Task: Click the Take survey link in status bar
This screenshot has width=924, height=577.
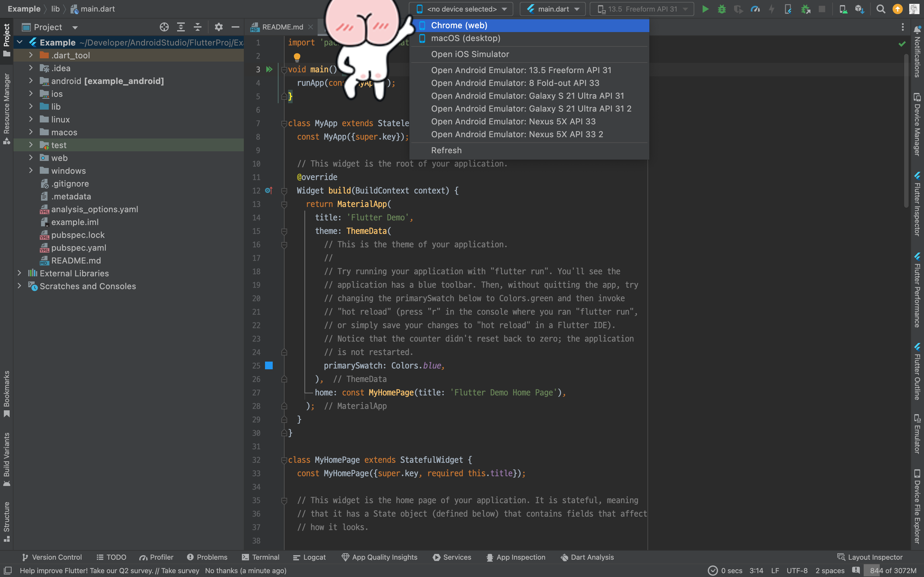Action: pyautogui.click(x=180, y=571)
